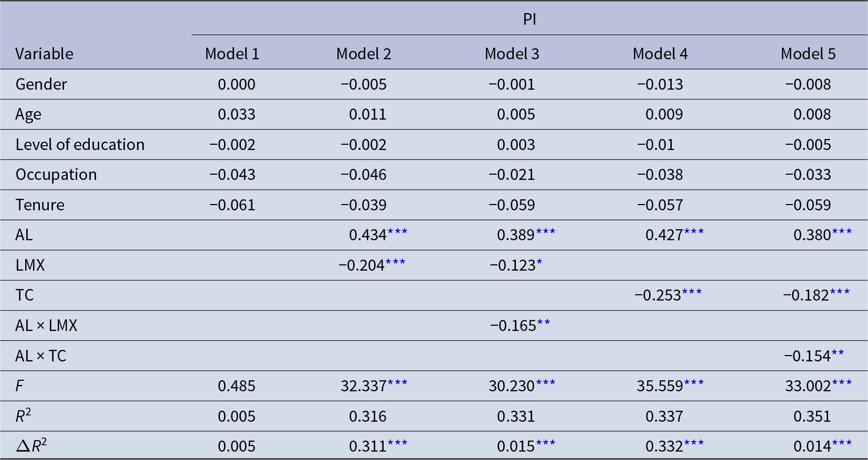Select the F value 0.485
This screenshot has height=460, width=868.
click(x=236, y=386)
